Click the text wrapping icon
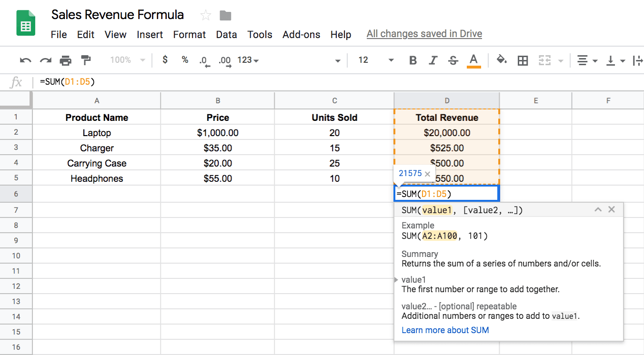This screenshot has width=644, height=355. coord(638,60)
